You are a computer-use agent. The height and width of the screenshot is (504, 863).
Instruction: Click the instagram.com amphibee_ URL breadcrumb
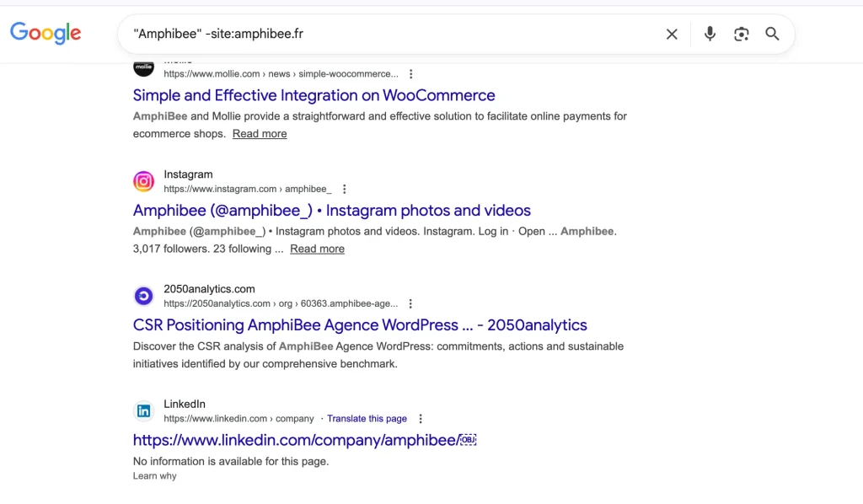[x=248, y=189]
